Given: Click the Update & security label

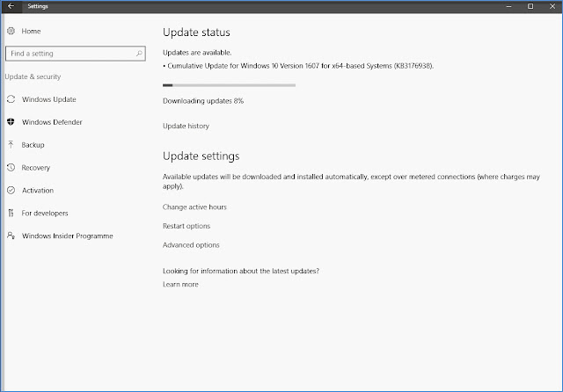Looking at the screenshot, I should (x=33, y=76).
